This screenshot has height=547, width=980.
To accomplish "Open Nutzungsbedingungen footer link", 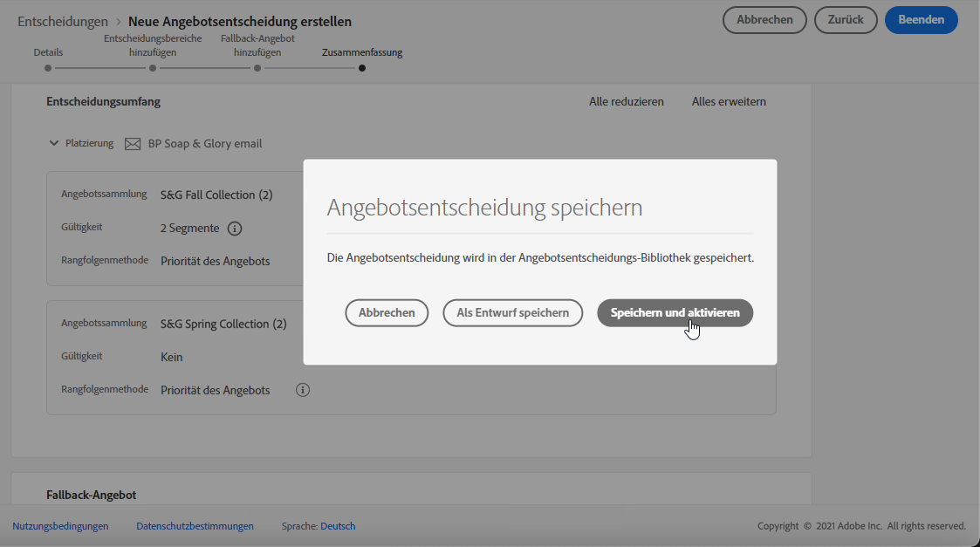I will (x=60, y=526).
